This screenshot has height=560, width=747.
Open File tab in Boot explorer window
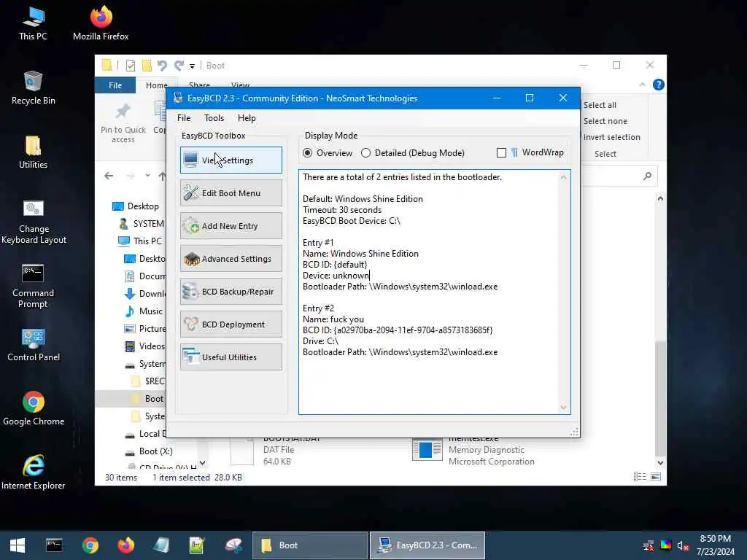coord(115,85)
